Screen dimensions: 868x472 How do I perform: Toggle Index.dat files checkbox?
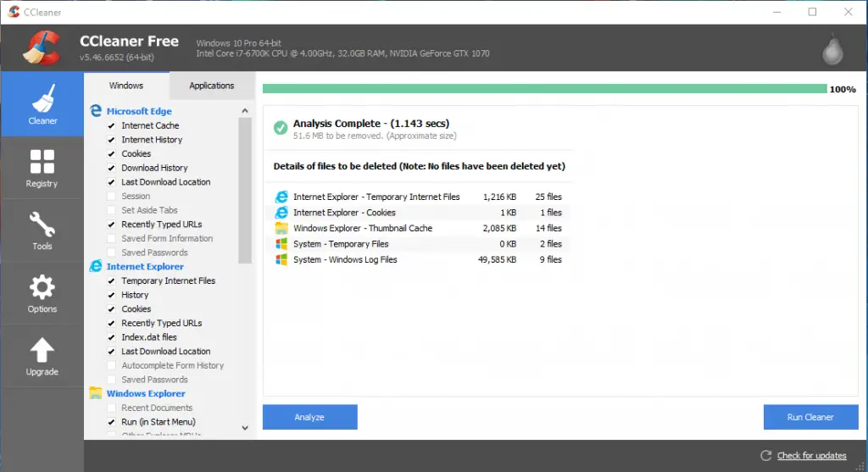(111, 337)
